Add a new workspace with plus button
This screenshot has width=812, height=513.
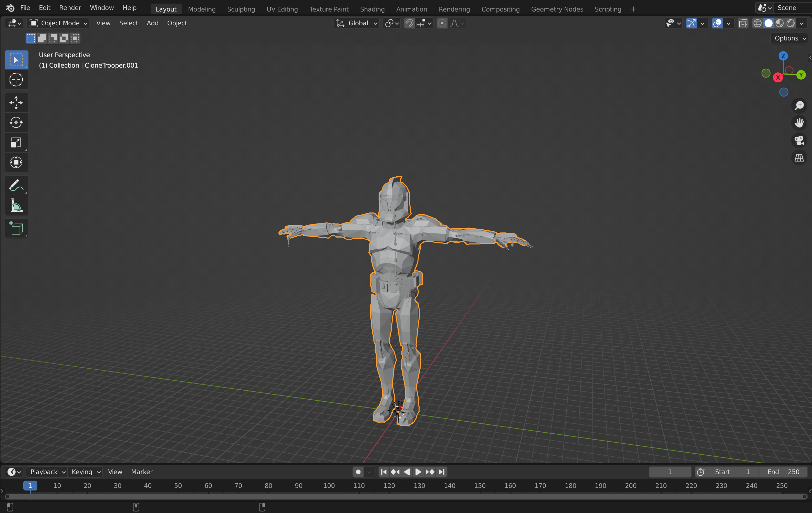tap(633, 9)
